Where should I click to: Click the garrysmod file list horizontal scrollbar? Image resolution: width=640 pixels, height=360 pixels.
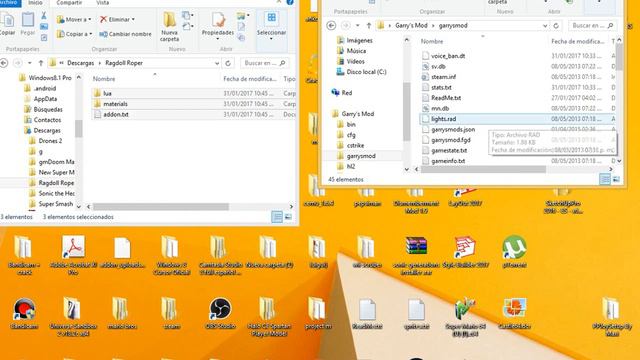coord(483,169)
